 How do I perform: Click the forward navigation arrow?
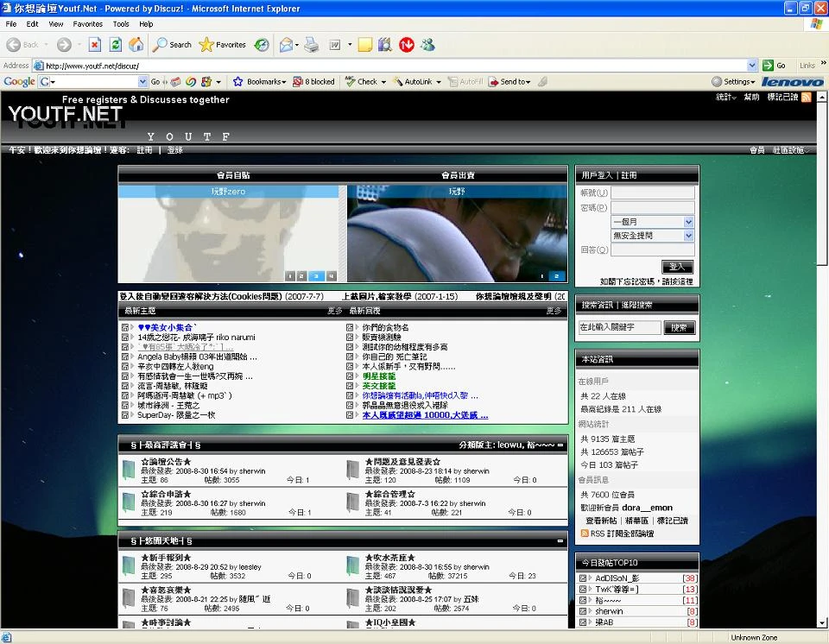point(64,45)
